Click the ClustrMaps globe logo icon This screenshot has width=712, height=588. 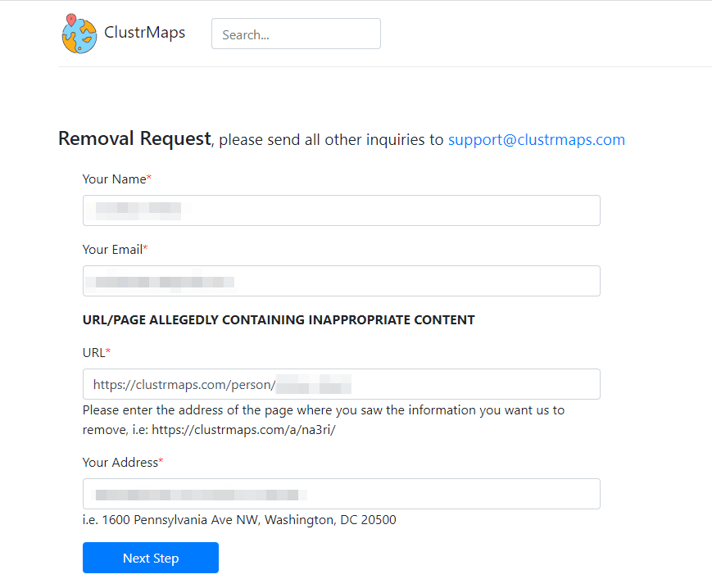[x=79, y=34]
